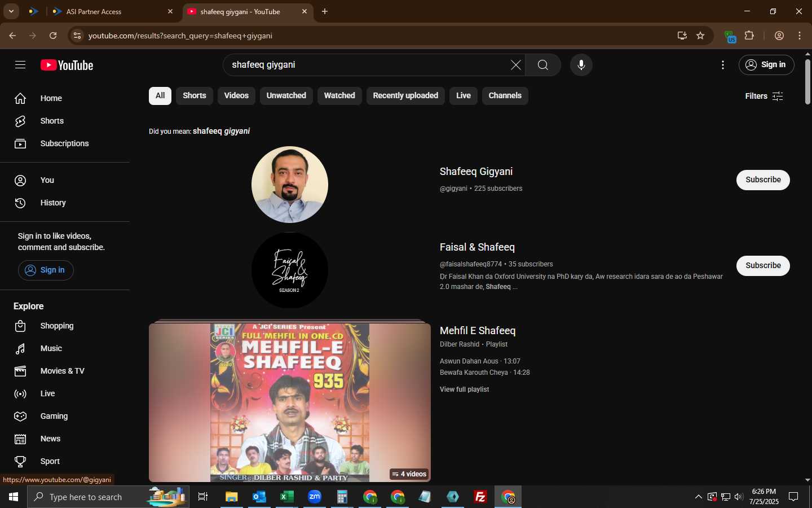The width and height of the screenshot is (812, 508).
Task: Open Shorts in the sidebar
Action: coord(65,121)
